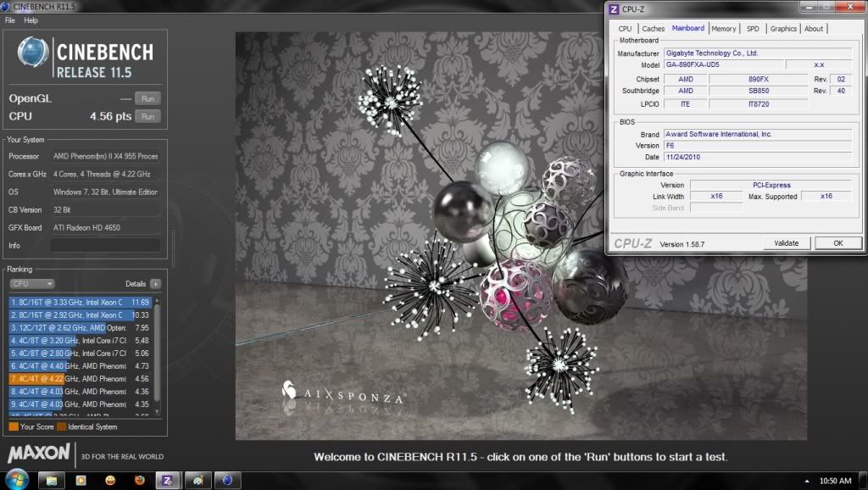This screenshot has height=490, width=868.
Task: Select ranking entry 1, Intel Xeon at 3.33 GHz
Action: coord(80,303)
